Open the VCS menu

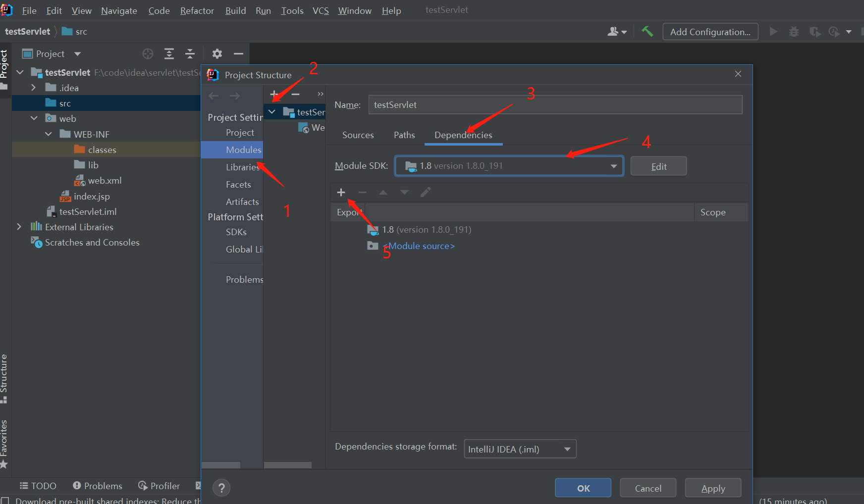(321, 10)
